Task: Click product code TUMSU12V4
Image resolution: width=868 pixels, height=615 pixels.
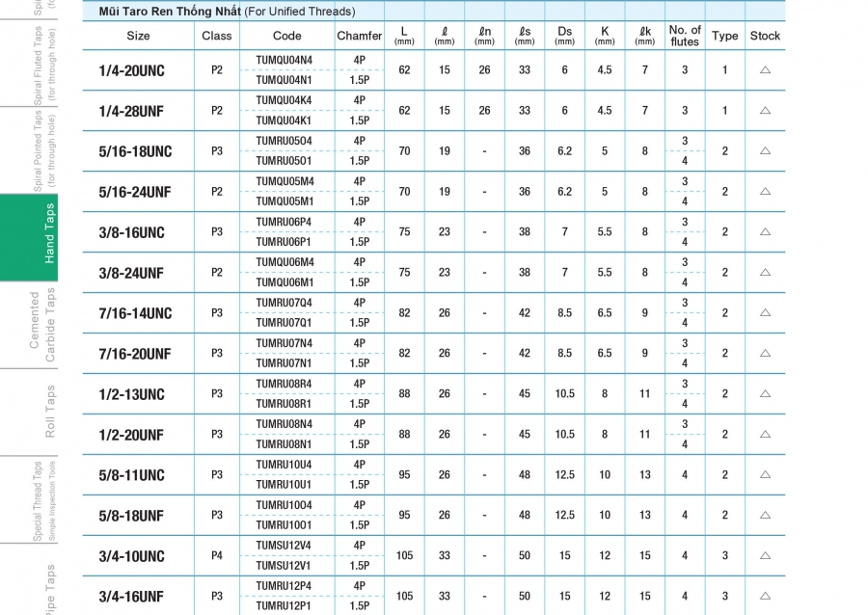Action: coord(284,546)
